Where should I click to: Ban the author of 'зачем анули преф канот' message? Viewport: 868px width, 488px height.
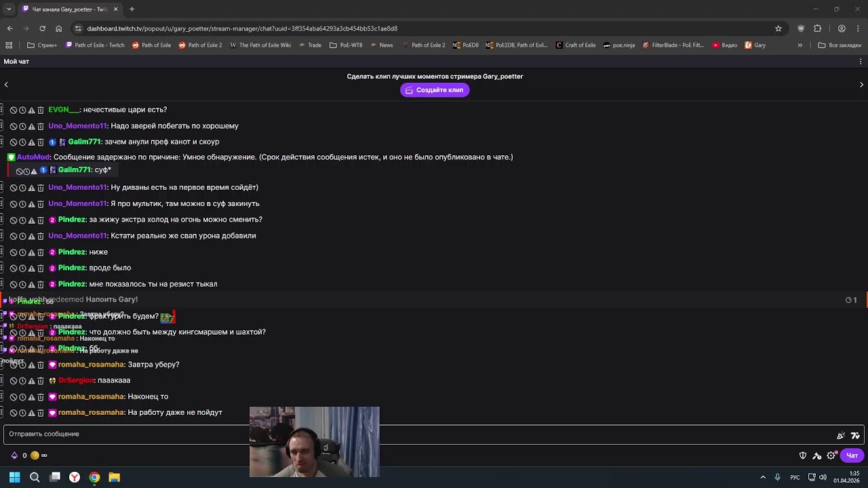(x=13, y=142)
